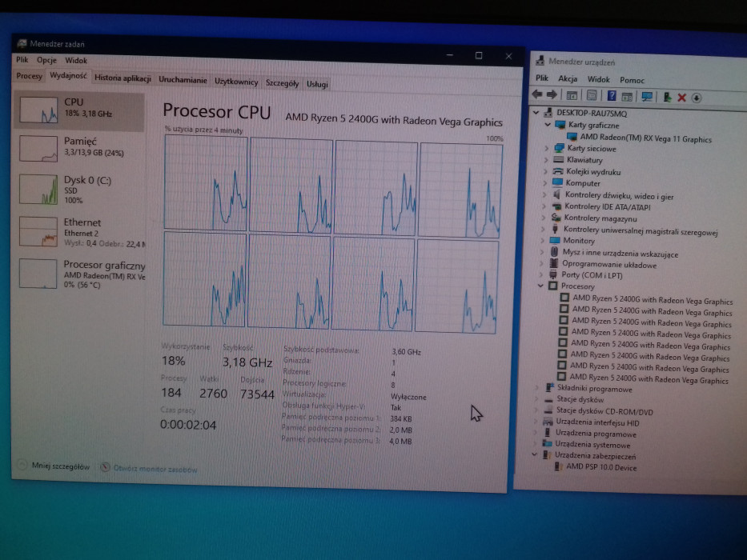Expand the Klawiatury category
The image size is (747, 560).
tap(546, 159)
